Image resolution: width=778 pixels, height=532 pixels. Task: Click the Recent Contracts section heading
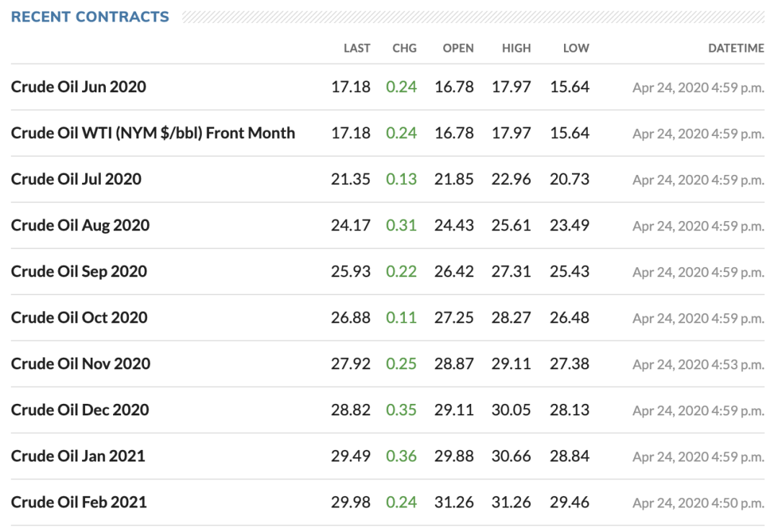[90, 17]
